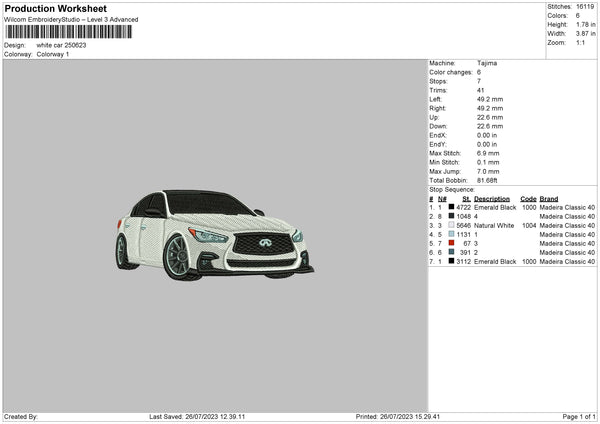600x424 pixels.
Task: Click the design name white car 250623
Action: click(61, 45)
